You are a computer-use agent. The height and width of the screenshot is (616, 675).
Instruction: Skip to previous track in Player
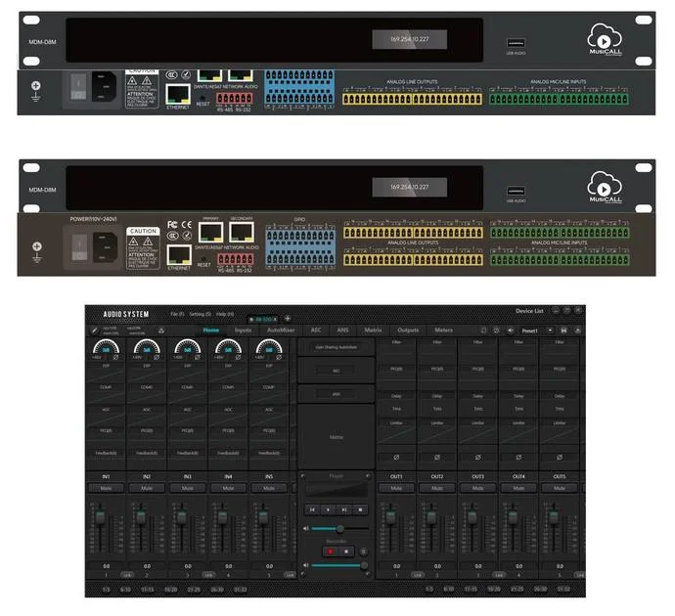[312, 509]
